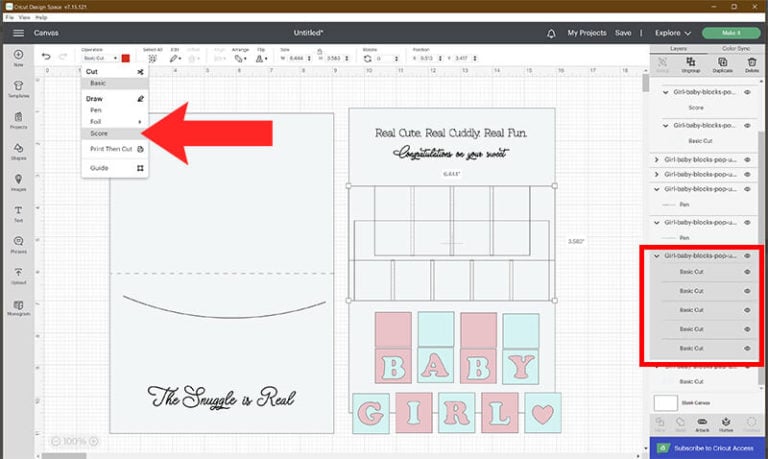The image size is (768, 459).
Task: Expand the second collapsed Girl-baby-blocks group
Action: click(x=657, y=174)
